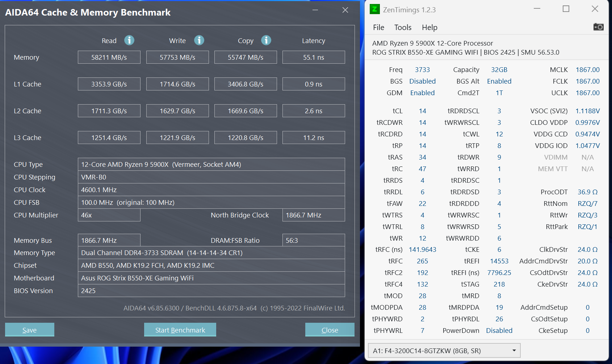Click tREFI value 14553
The image size is (612, 364).
(x=499, y=261)
